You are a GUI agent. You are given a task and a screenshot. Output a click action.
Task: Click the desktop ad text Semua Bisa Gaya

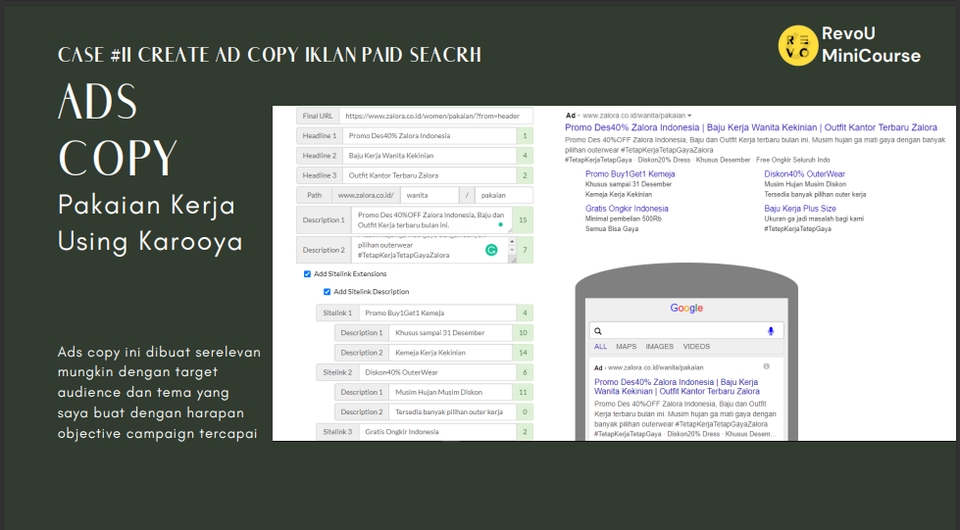click(x=612, y=229)
